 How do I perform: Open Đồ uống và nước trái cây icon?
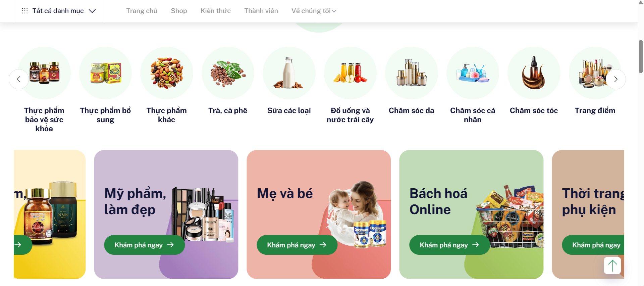[350, 73]
